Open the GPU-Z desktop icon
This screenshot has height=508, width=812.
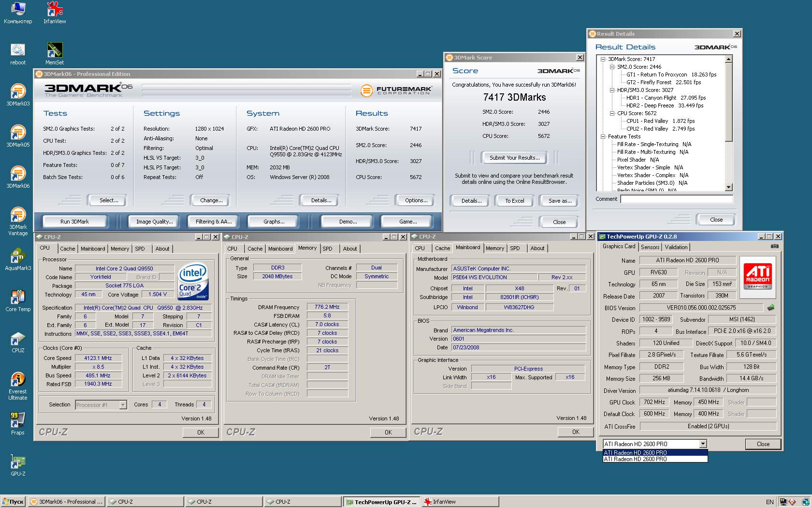[x=18, y=465]
